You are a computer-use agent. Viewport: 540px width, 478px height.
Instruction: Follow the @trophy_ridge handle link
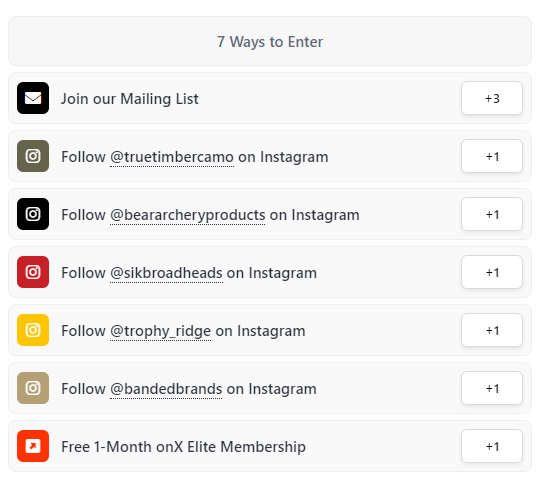[x=160, y=331]
